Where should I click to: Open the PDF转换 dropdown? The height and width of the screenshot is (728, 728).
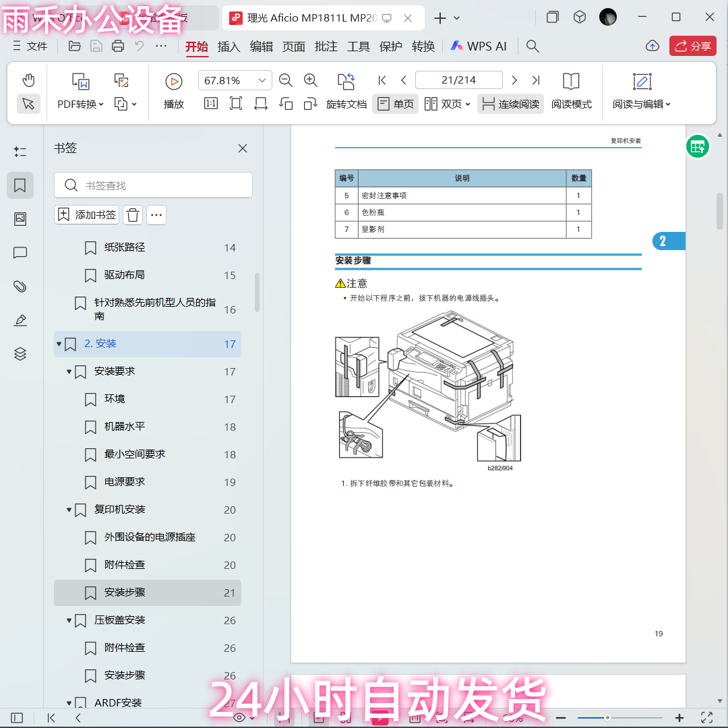click(x=82, y=88)
